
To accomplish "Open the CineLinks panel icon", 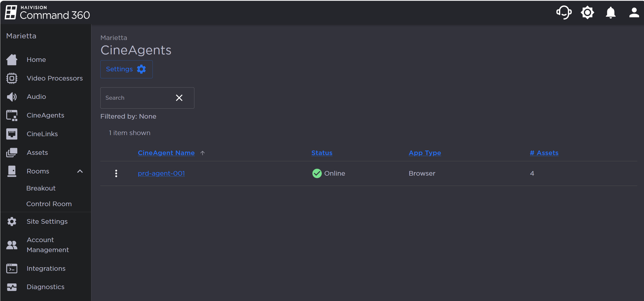I will point(12,133).
